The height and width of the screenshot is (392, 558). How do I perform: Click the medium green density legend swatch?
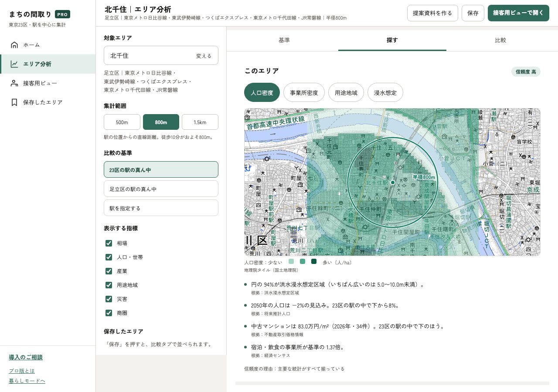pyautogui.click(x=303, y=261)
